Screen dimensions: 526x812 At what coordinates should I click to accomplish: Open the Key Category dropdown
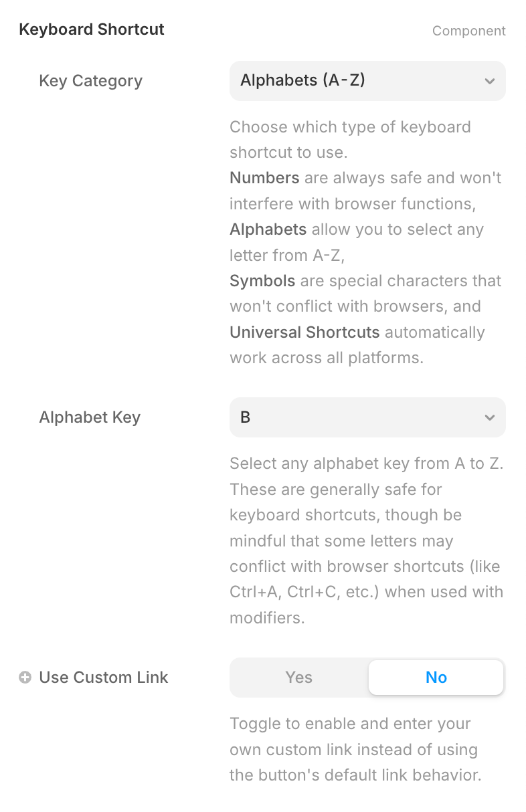pyautogui.click(x=367, y=81)
